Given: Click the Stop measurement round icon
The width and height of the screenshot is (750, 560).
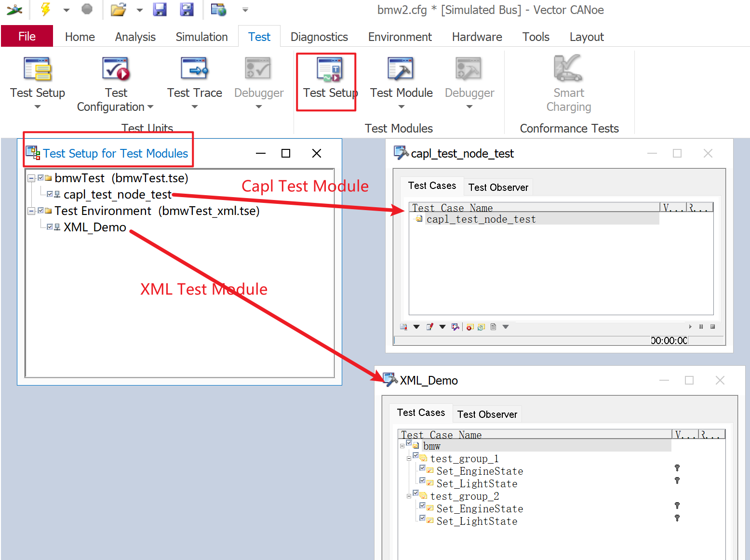Looking at the screenshot, I should coord(87,9).
